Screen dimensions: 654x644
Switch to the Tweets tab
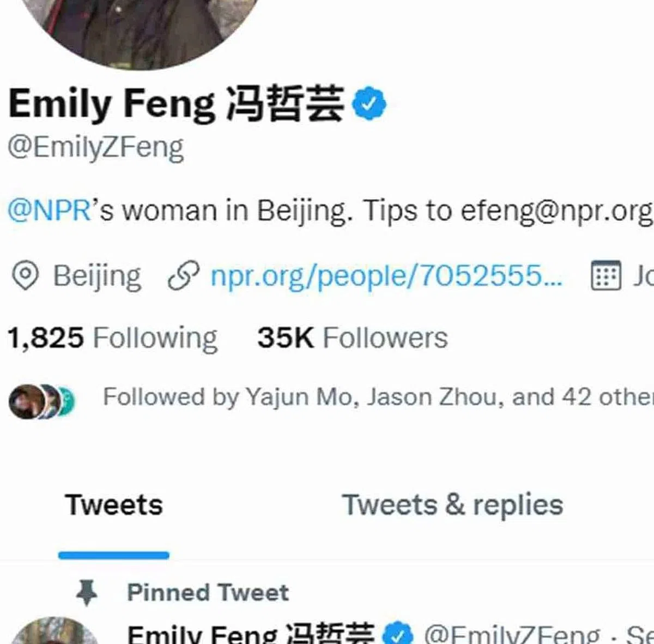tap(114, 505)
